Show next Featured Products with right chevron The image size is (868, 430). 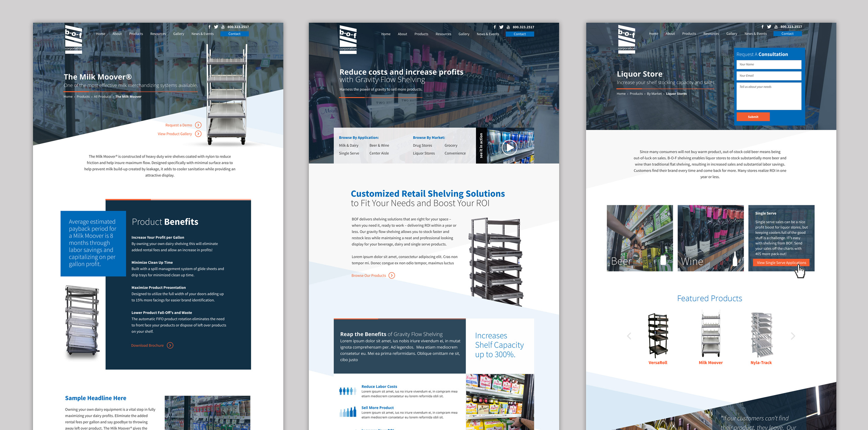(793, 336)
